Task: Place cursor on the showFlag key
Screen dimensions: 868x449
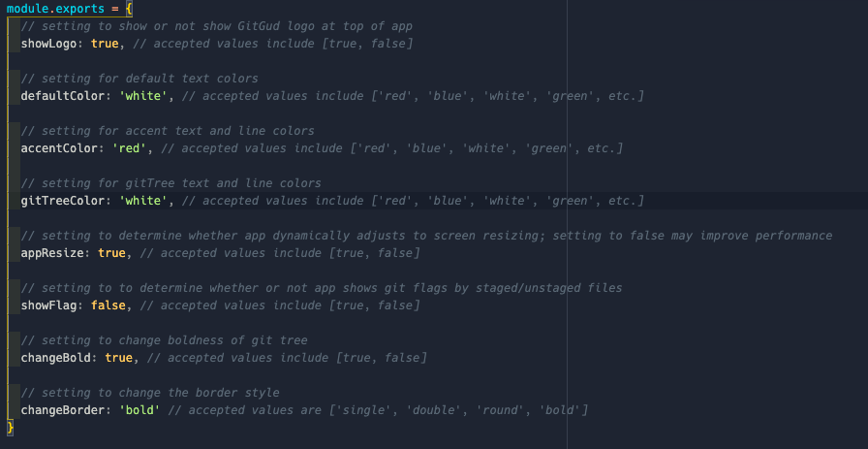Action: 50,305
